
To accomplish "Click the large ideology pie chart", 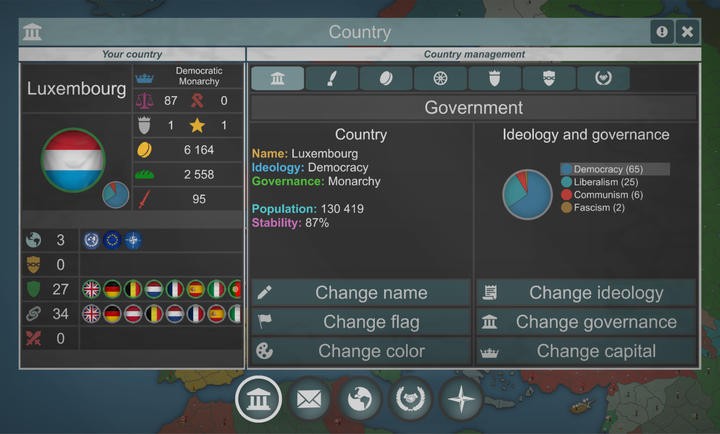I will (527, 194).
